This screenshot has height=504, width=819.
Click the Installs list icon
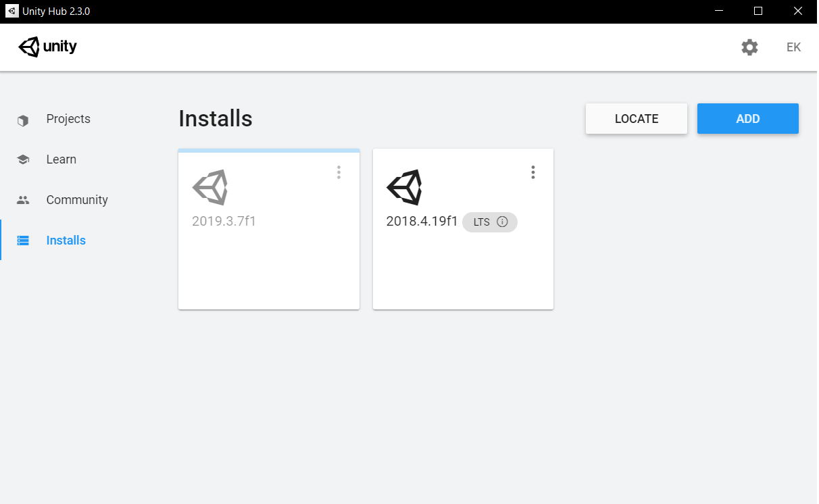tap(23, 241)
